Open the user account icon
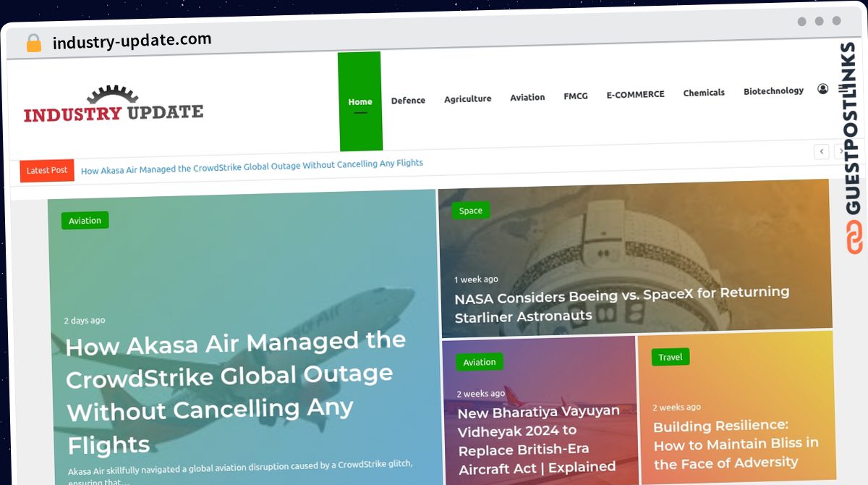The width and height of the screenshot is (868, 485). tap(823, 89)
